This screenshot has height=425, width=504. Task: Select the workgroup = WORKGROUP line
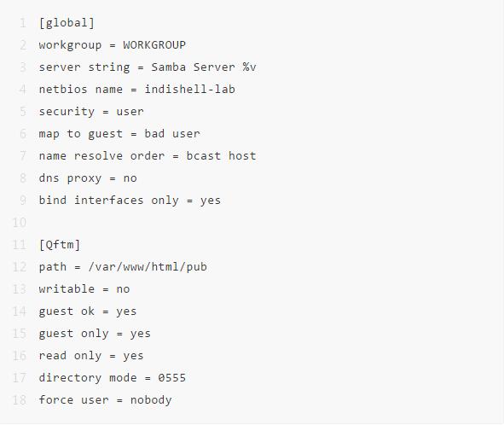113,45
